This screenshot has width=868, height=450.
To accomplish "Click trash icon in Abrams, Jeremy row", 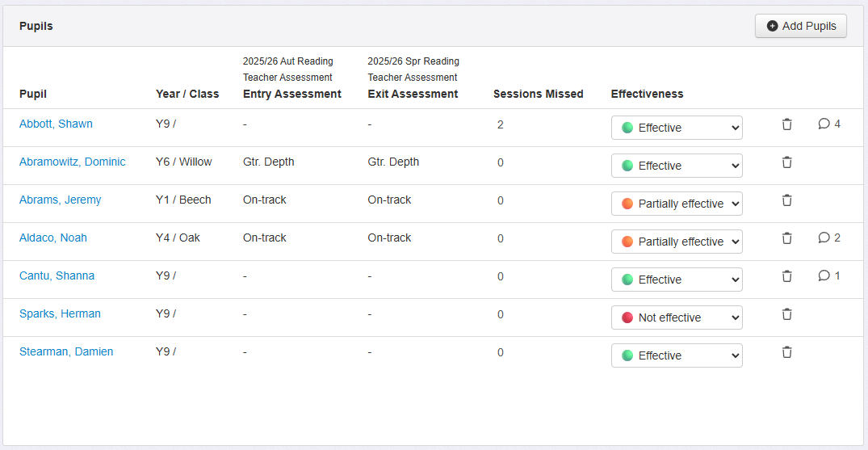I will 786,200.
